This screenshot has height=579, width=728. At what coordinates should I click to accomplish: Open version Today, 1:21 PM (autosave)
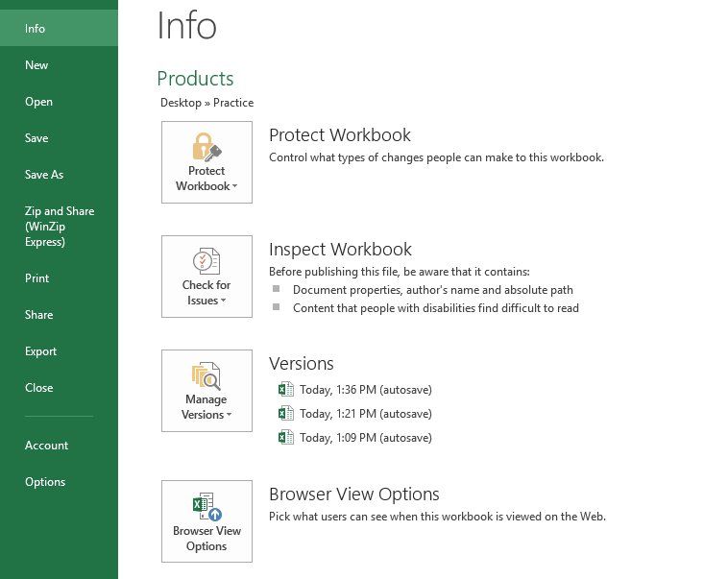[x=365, y=414]
